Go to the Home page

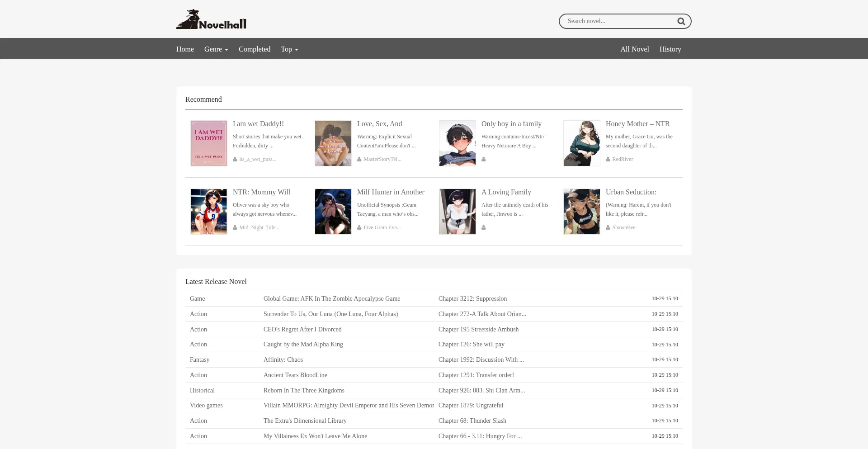click(x=185, y=49)
